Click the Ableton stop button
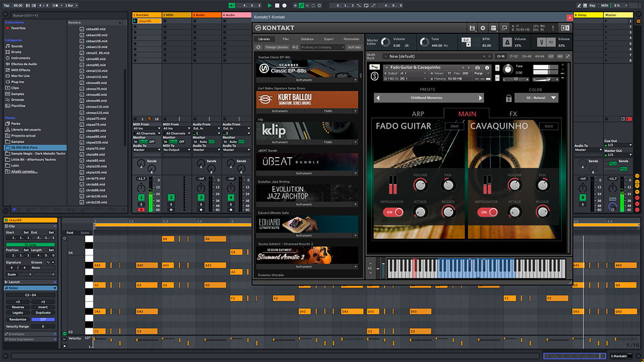 277,5
